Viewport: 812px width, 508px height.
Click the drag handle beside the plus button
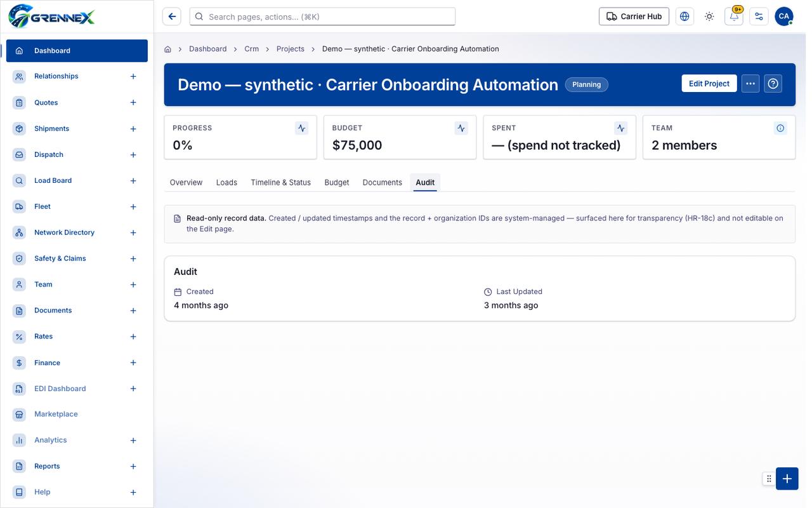tap(769, 479)
